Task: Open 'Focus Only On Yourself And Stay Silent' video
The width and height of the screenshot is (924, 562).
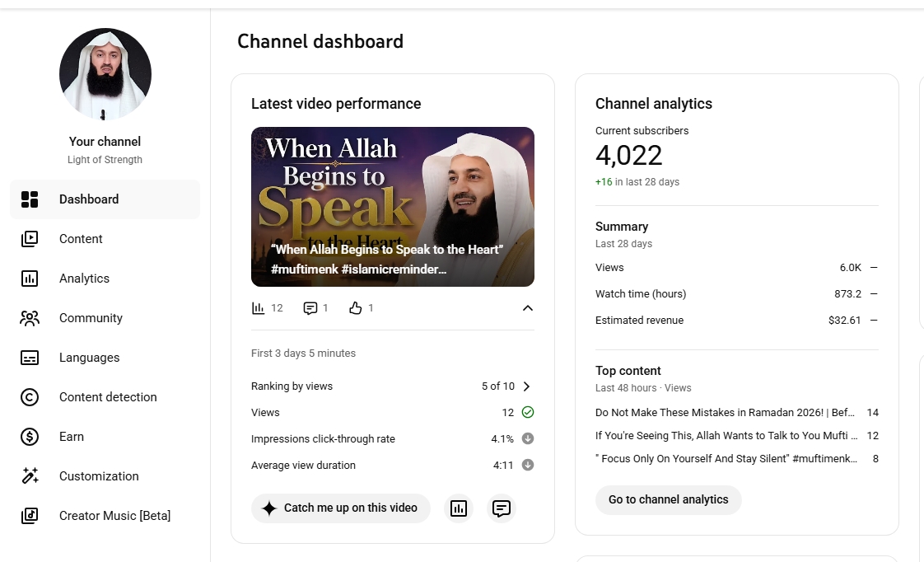Action: coord(726,459)
